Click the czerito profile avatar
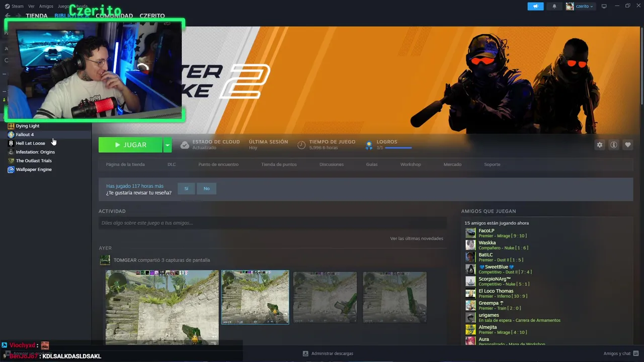This screenshot has height=362, width=644. 570,6
